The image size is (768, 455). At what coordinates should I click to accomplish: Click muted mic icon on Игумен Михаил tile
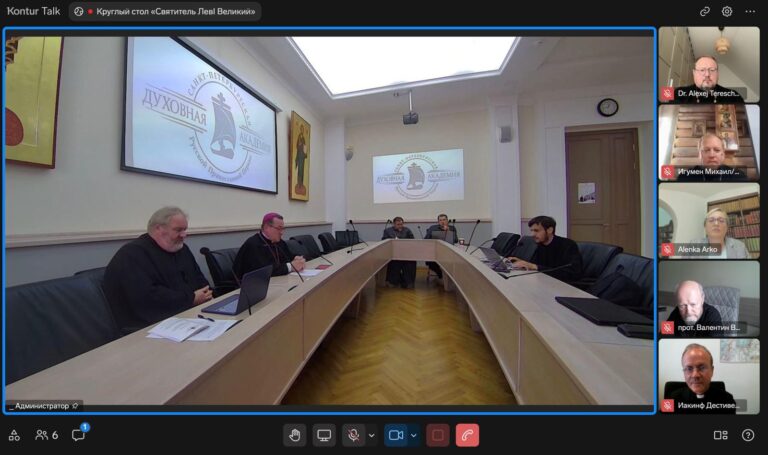667,171
